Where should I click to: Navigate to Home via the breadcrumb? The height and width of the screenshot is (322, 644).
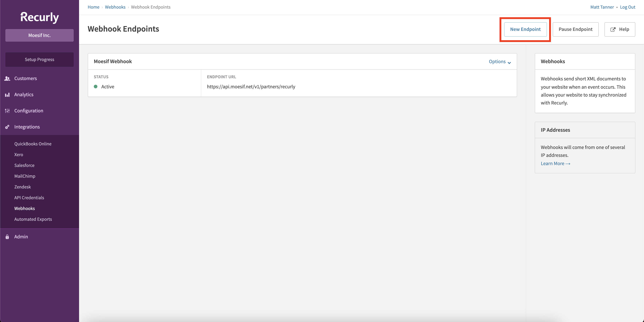pos(93,7)
